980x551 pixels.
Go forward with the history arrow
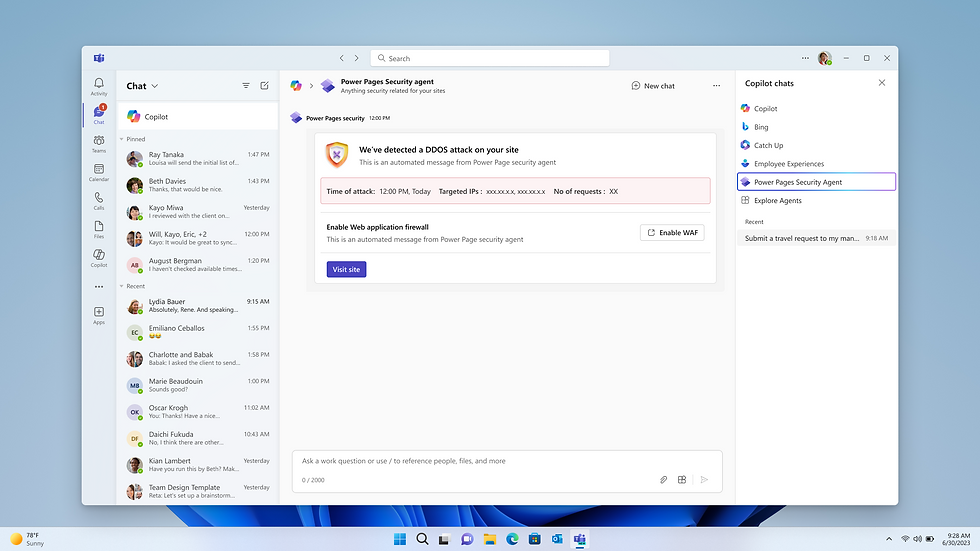coord(357,58)
